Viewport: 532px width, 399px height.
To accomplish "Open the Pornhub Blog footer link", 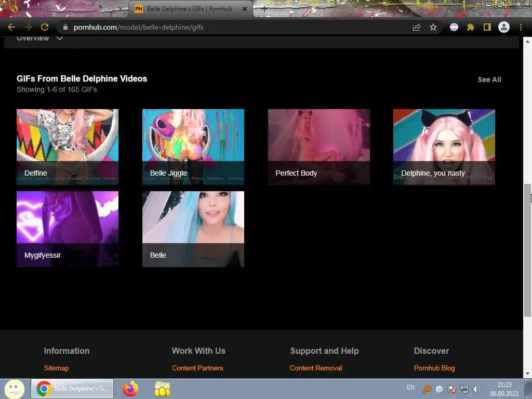I will 434,368.
